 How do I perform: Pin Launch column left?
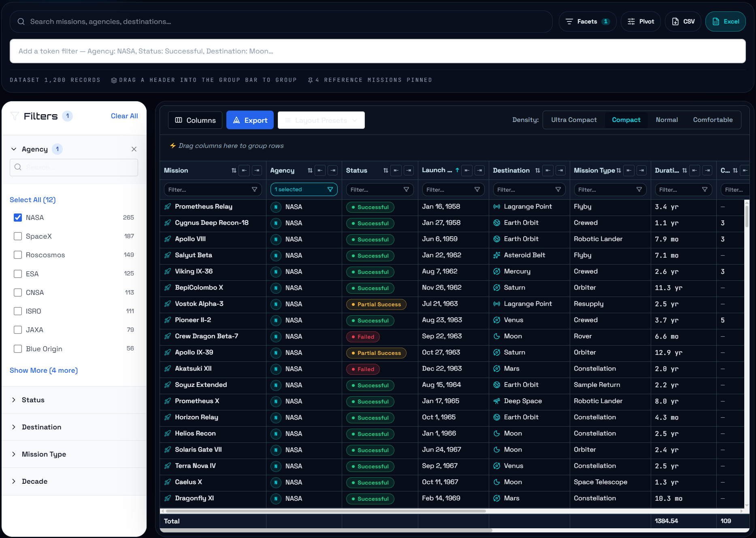[x=467, y=171]
